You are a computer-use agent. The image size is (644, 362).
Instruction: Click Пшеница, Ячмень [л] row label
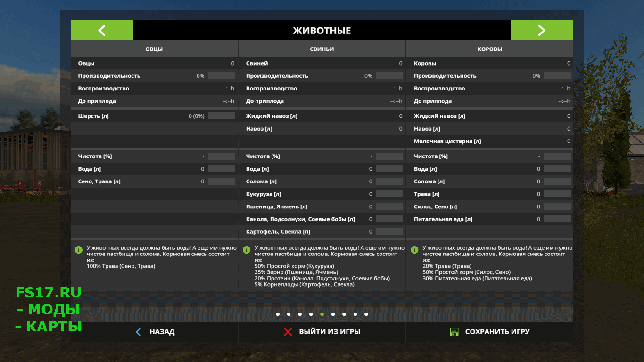click(x=277, y=207)
